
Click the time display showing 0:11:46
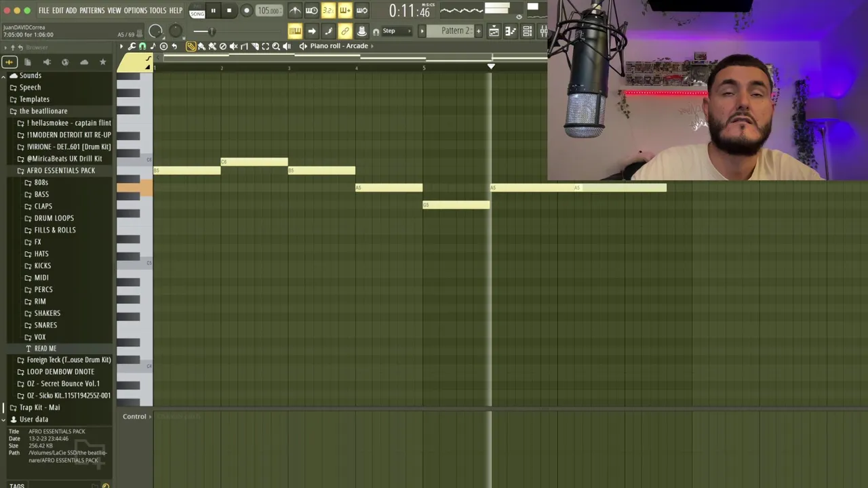click(x=410, y=11)
